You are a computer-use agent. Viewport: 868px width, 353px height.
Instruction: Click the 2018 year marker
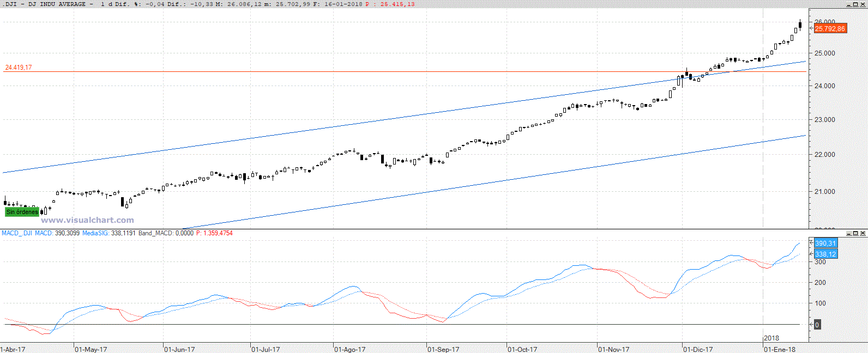pos(771,338)
